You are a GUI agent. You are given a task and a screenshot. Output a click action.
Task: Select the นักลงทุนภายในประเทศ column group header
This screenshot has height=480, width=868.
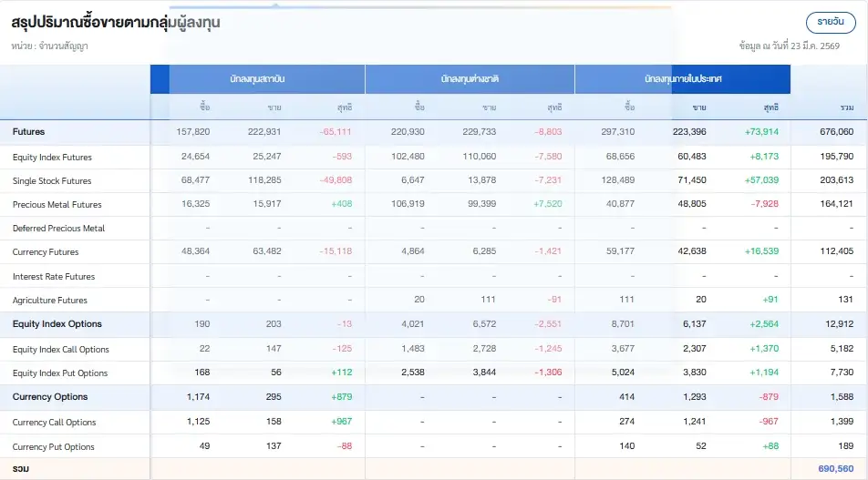tap(683, 79)
